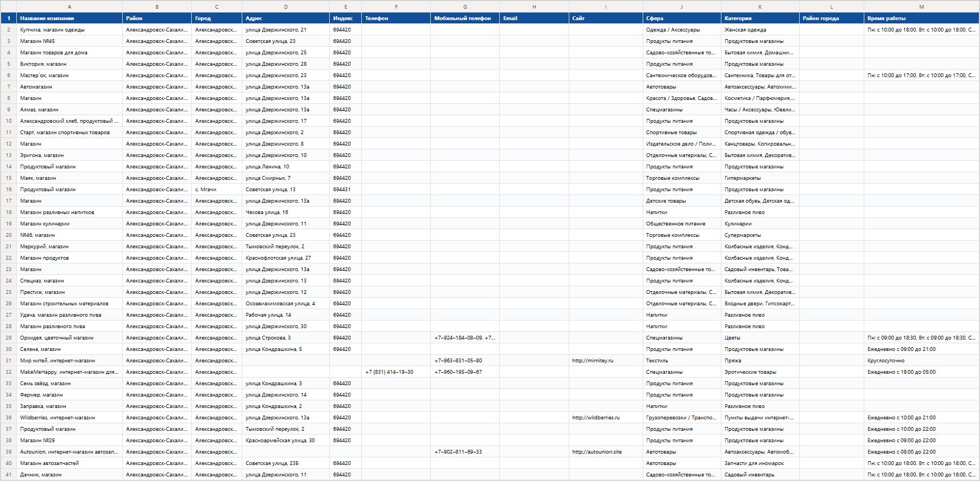The height and width of the screenshot is (490, 980).
Task: Select 'Орхидея, цветочный магазин' company cell
Action: (x=70, y=338)
